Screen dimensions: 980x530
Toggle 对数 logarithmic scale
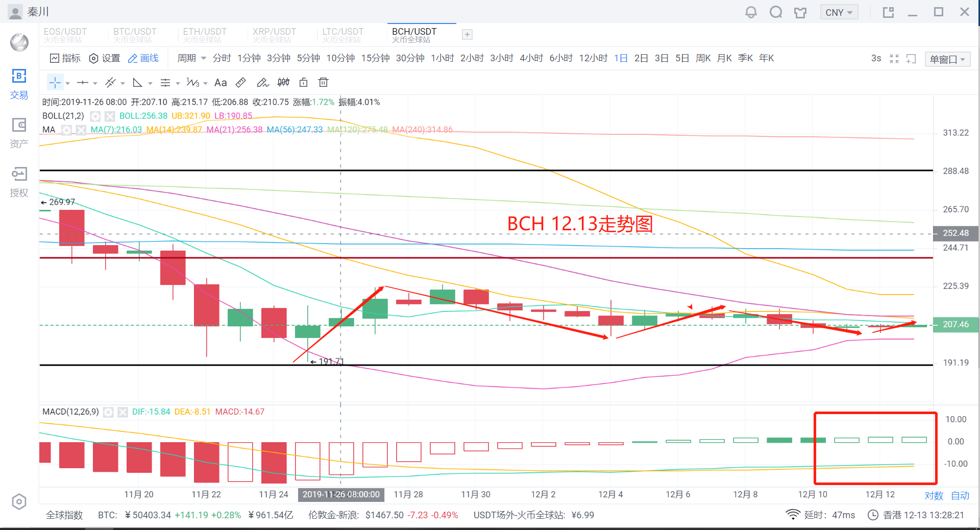934,495
